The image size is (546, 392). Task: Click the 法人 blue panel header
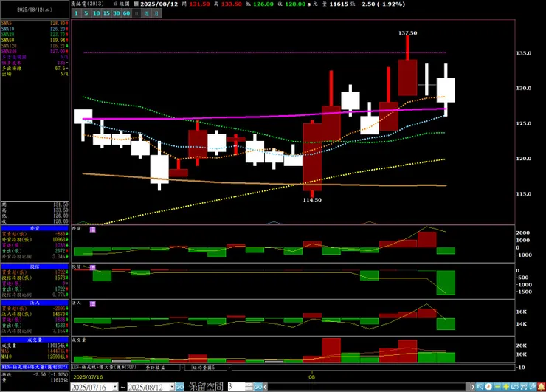[35, 303]
